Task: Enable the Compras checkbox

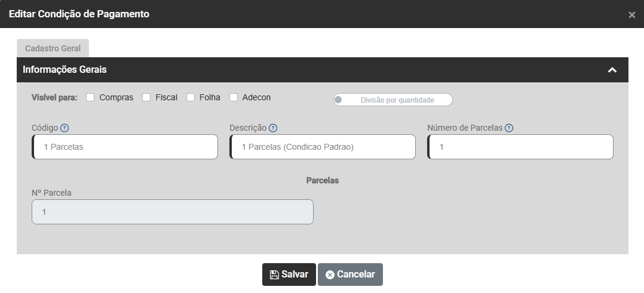Action: [91, 97]
